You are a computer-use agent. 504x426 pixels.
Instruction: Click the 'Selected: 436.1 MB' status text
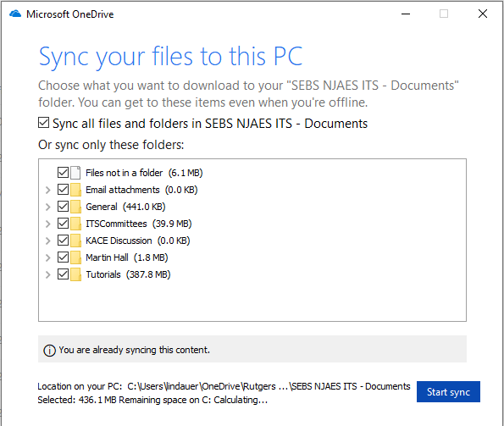click(x=152, y=400)
